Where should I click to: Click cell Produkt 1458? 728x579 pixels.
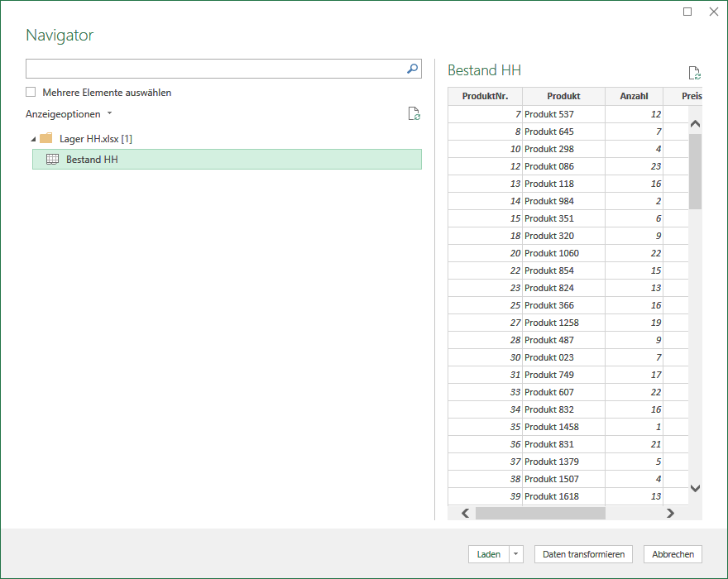563,427
